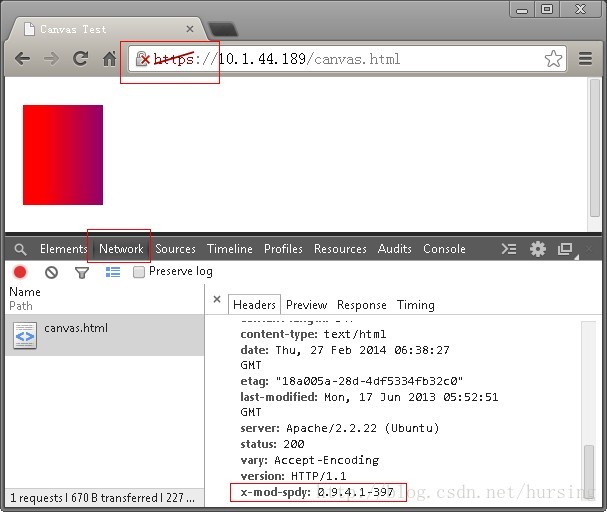Show the DevTools console drawer
The width and height of the screenshot is (607, 512).
(509, 249)
